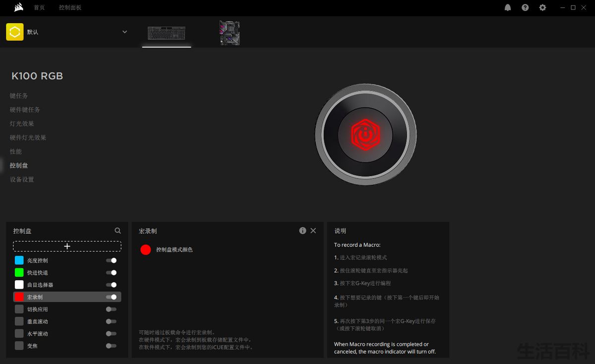Open 硬件灯光效果 in sidebar
This screenshot has height=364, width=595.
tap(28, 137)
